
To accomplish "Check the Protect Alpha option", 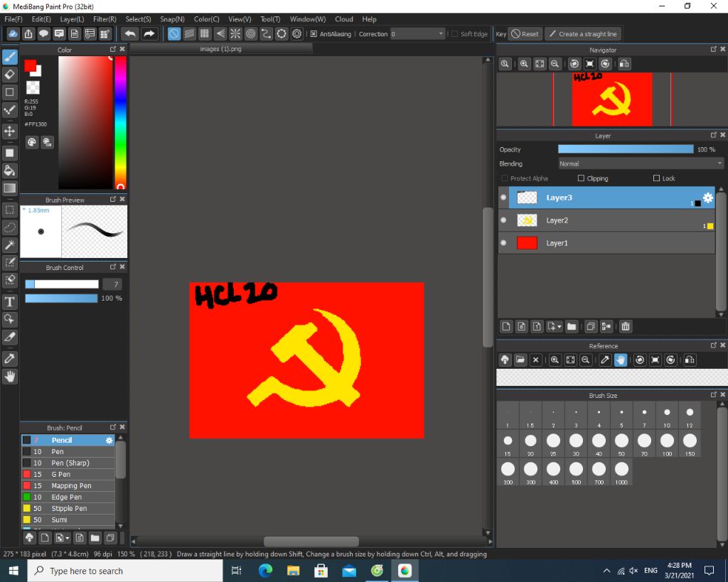I will pos(505,178).
